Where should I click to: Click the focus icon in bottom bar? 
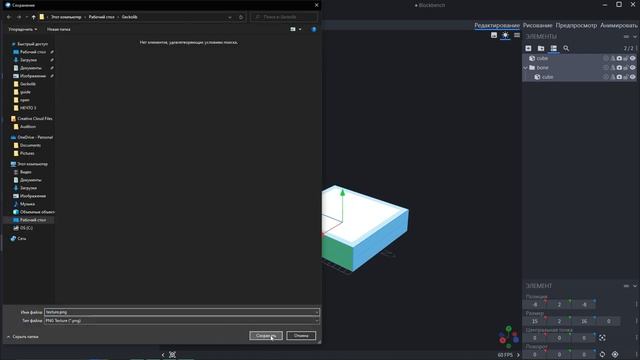coord(172,355)
